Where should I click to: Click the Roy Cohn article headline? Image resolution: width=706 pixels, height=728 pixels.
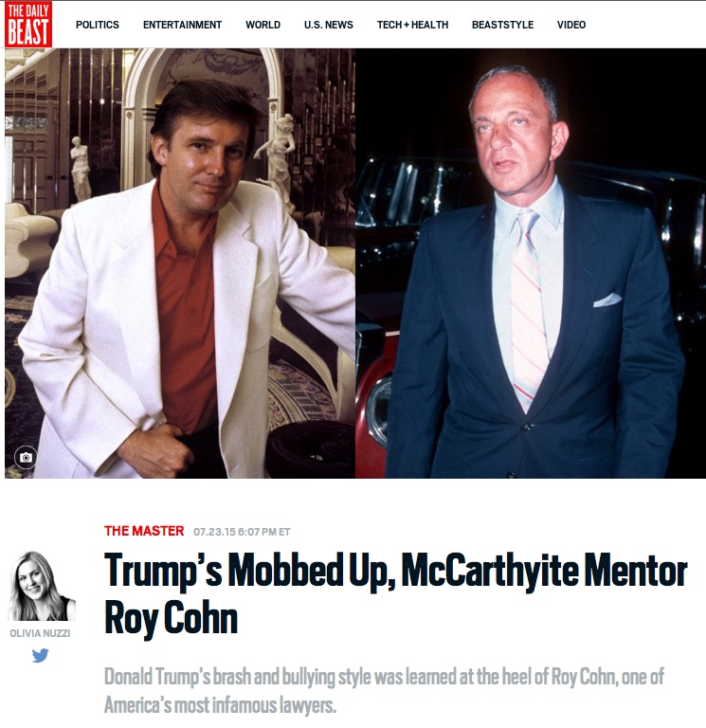[x=395, y=593]
